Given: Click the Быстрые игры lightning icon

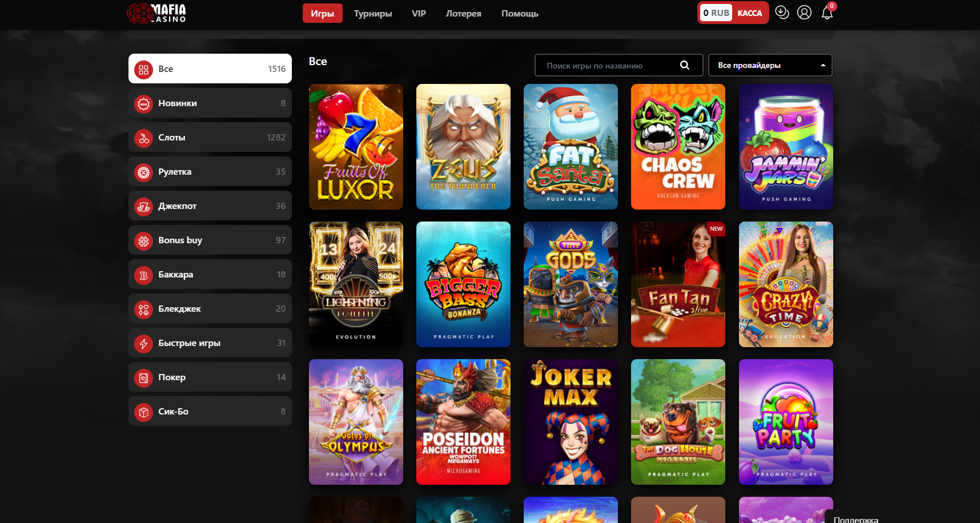Looking at the screenshot, I should click(143, 343).
